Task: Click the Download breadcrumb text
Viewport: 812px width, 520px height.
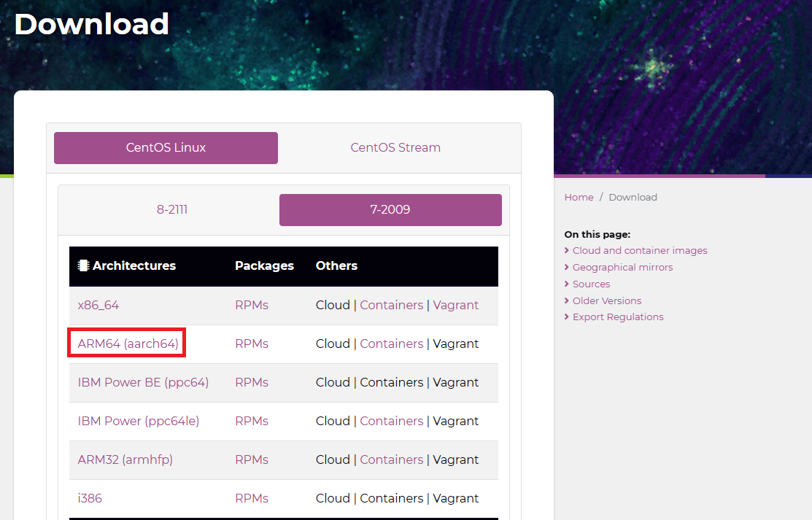Action: pos(633,198)
